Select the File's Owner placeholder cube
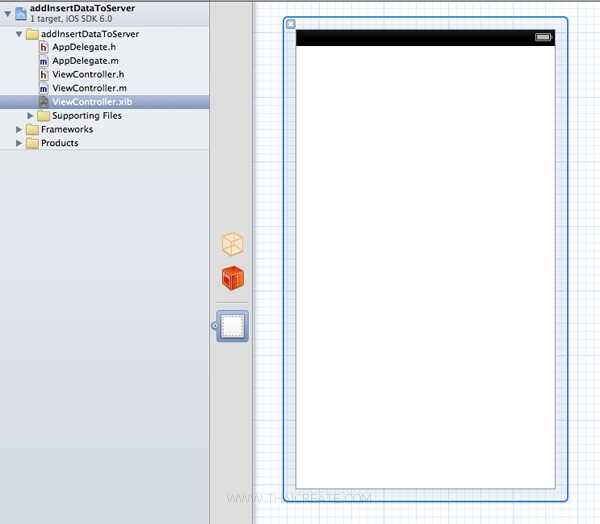The height and width of the screenshot is (524, 600). 233,244
